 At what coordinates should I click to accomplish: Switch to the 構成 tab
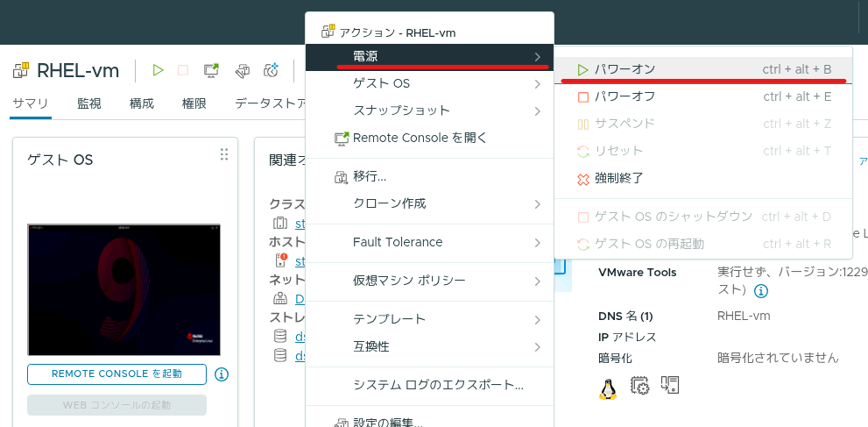click(142, 103)
